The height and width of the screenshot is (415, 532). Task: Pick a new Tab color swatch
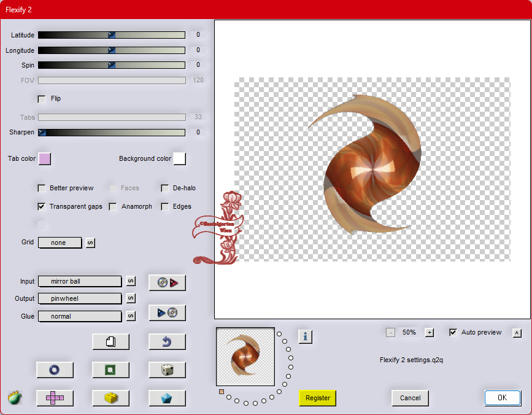pos(45,159)
